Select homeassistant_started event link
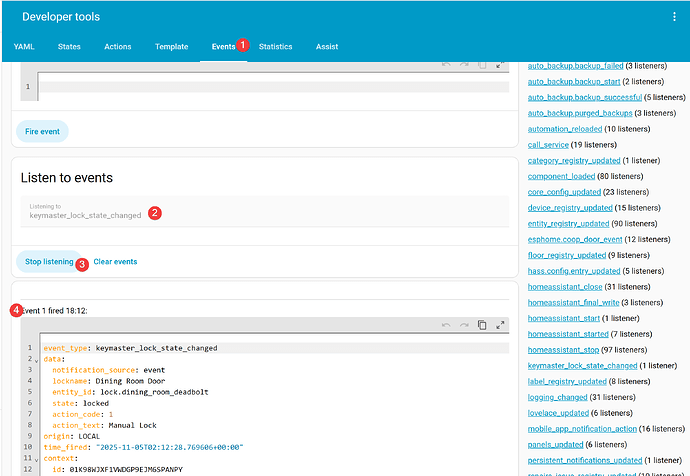 click(x=568, y=334)
